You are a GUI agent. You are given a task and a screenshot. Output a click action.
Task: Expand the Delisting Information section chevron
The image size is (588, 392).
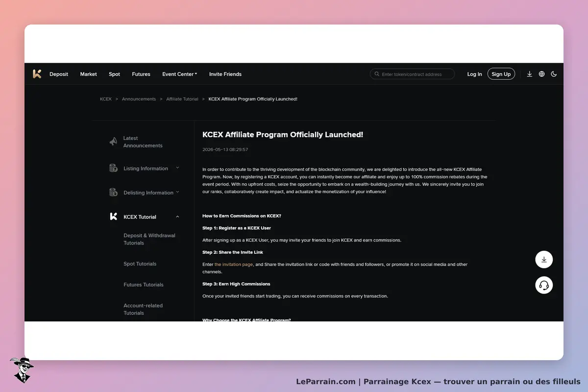(x=177, y=192)
